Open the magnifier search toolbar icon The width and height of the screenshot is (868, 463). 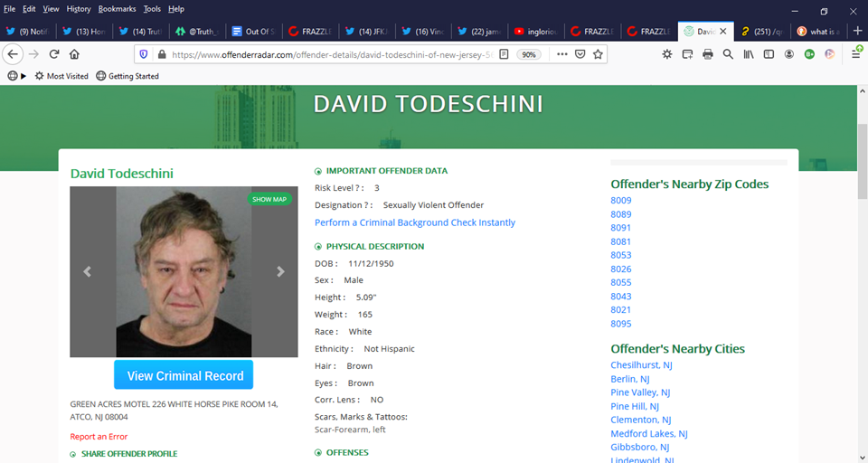(728, 54)
